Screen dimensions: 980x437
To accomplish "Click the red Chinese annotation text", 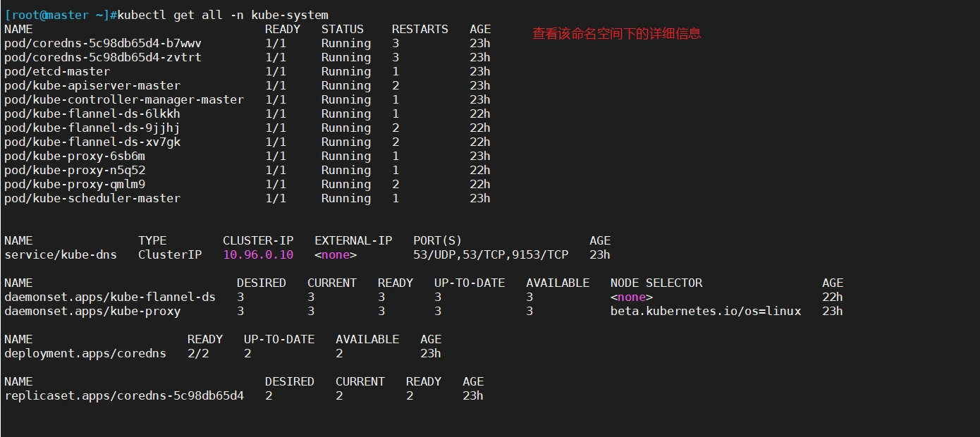I will point(617,33).
